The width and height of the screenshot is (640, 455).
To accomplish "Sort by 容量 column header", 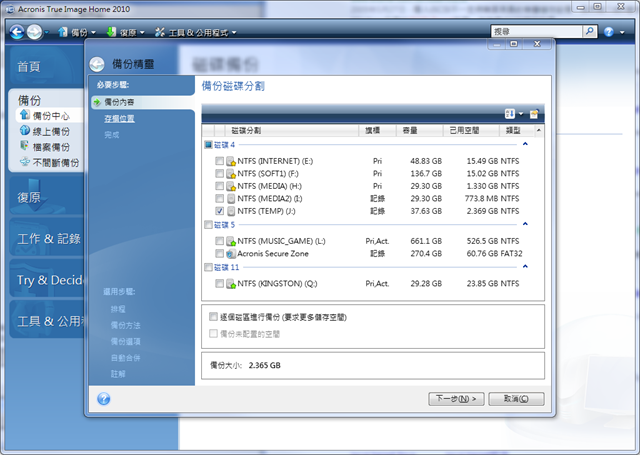I will (419, 130).
